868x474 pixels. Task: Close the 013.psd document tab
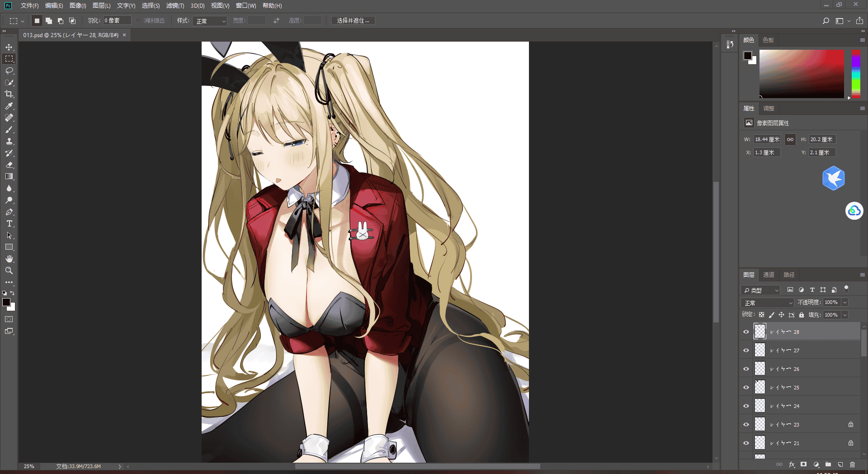[x=124, y=35]
